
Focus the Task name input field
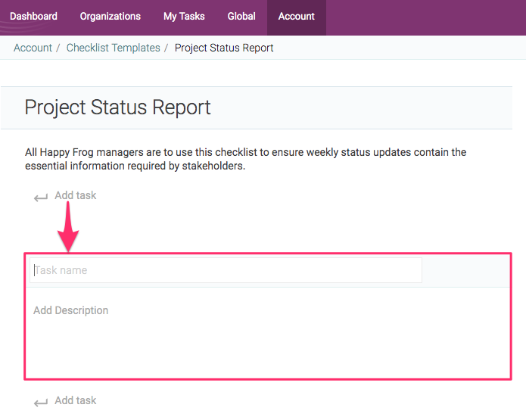[226, 270]
